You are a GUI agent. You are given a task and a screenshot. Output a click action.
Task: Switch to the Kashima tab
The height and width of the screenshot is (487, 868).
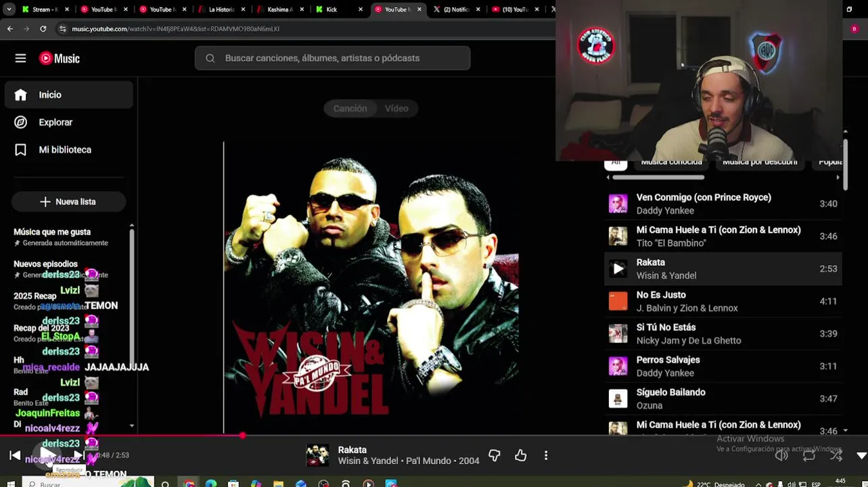(x=279, y=9)
